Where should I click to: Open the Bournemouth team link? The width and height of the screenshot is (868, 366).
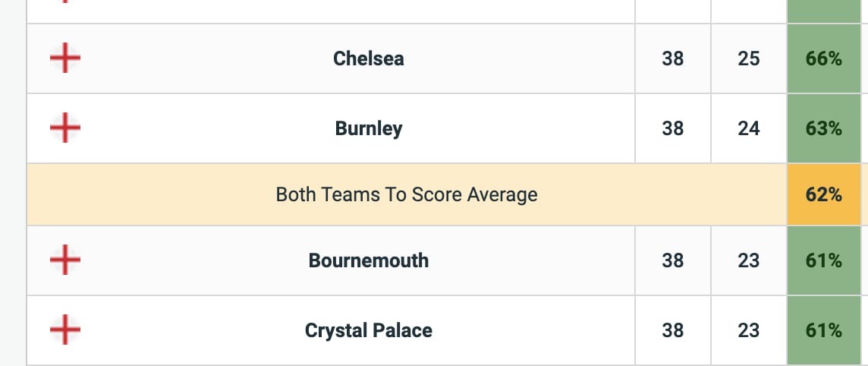click(x=369, y=260)
